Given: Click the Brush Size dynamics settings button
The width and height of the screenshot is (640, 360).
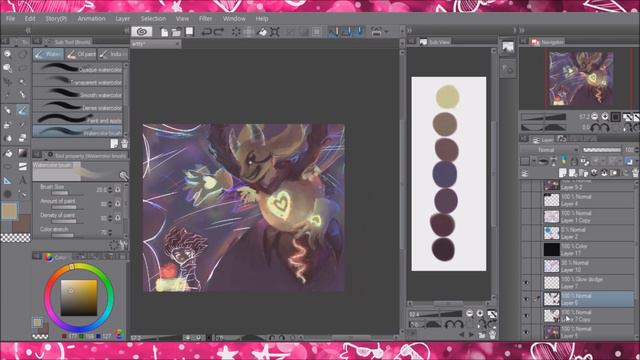Looking at the screenshot, I should [118, 190].
